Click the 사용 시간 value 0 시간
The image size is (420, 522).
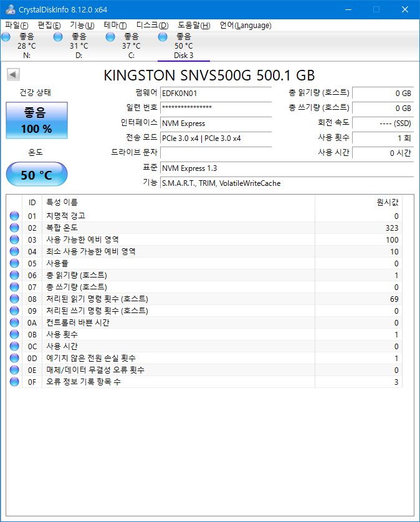pyautogui.click(x=383, y=153)
